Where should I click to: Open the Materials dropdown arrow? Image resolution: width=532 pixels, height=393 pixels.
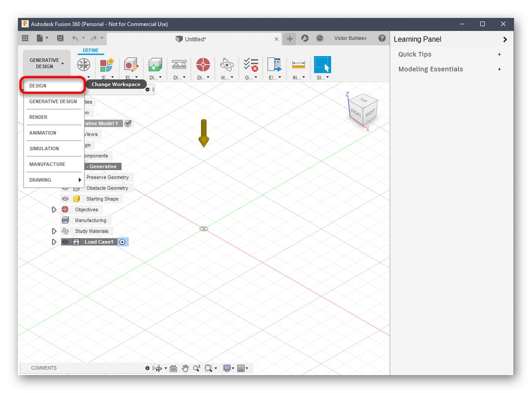click(232, 77)
